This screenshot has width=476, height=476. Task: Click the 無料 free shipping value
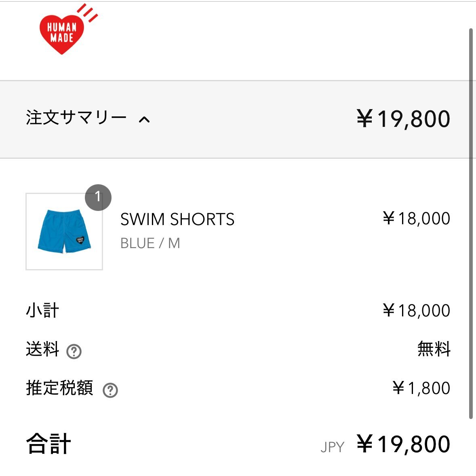pos(434,349)
